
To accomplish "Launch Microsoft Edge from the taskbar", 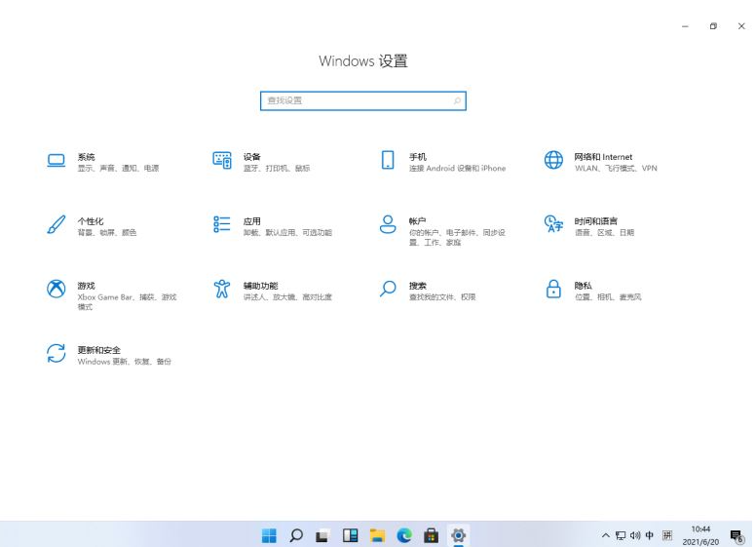I will 403,535.
